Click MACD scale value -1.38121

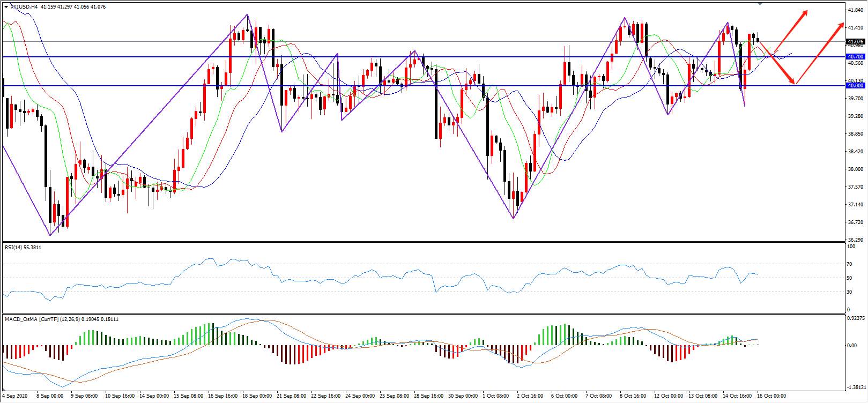857,386
